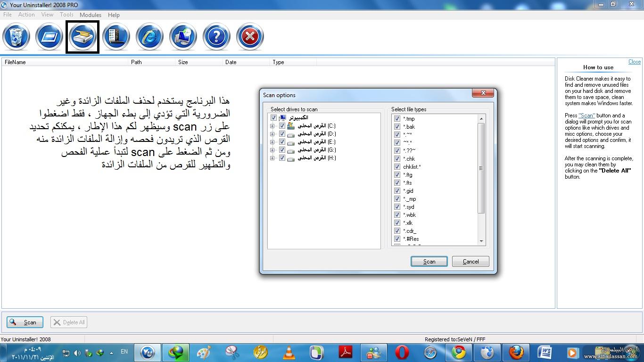Click the Close link in help panel

635,62
